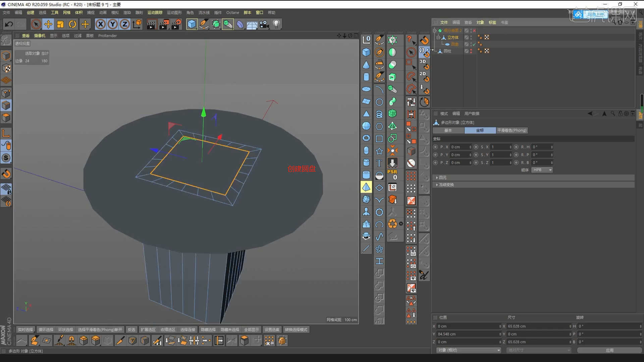Open the 创建 menu
The height and width of the screenshot is (362, 644).
pyautogui.click(x=31, y=12)
